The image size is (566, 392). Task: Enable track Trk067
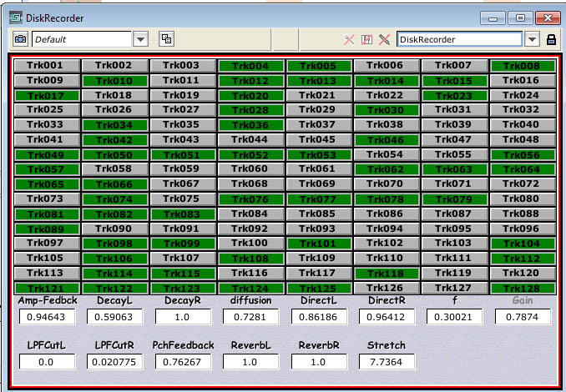click(183, 184)
